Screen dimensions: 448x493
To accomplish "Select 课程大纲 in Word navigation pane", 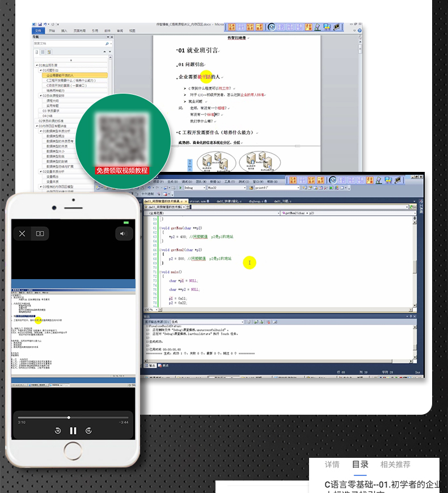I will coord(53,100).
